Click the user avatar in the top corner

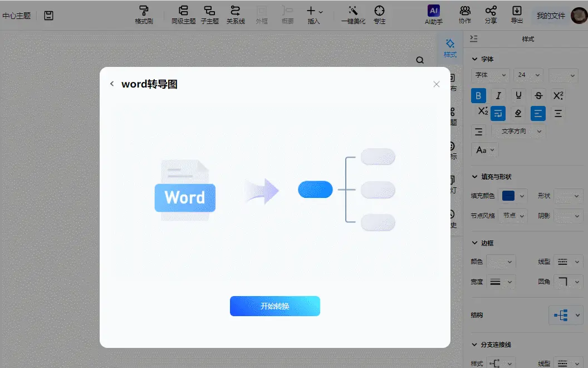pos(579,16)
